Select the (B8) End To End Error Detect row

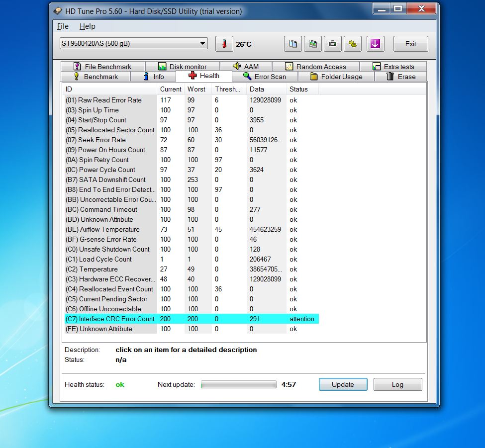[x=192, y=189]
